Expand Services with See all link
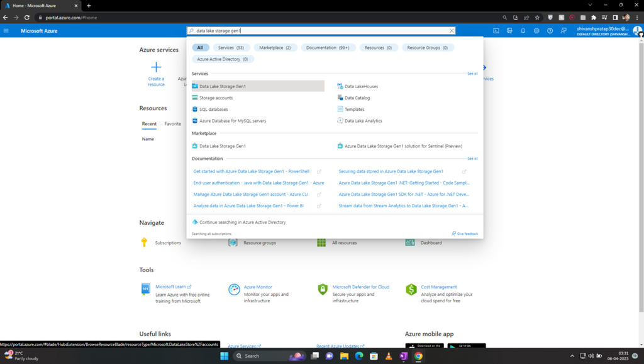Image resolution: width=644 pixels, height=364 pixels. pos(472,74)
